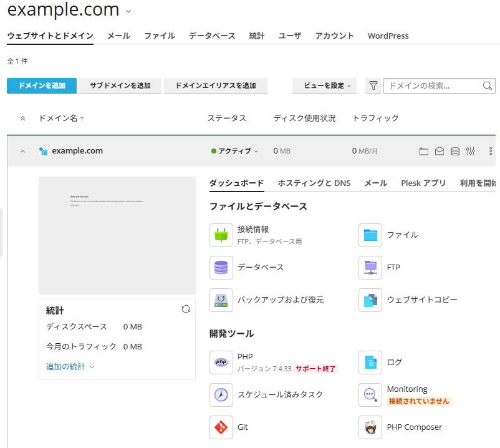Viewport: 500px width, 448px height.
Task: Expand 追加の統計 section
Action: (70, 367)
